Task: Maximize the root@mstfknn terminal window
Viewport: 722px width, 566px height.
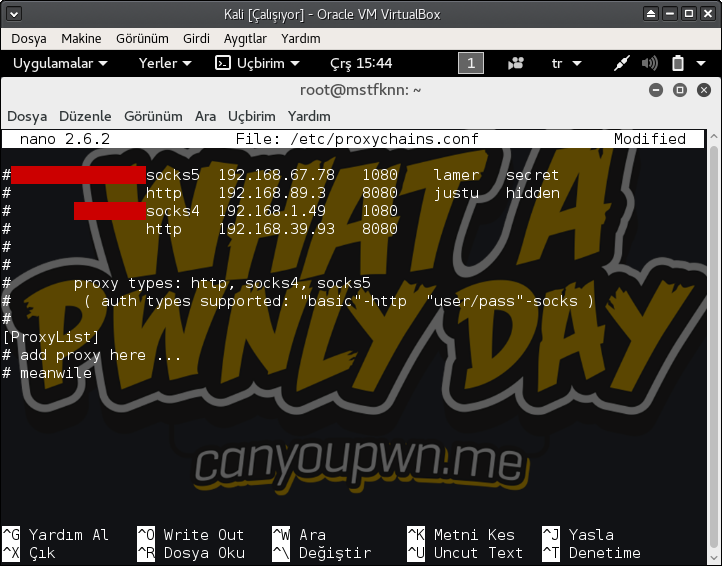Action: click(x=679, y=90)
